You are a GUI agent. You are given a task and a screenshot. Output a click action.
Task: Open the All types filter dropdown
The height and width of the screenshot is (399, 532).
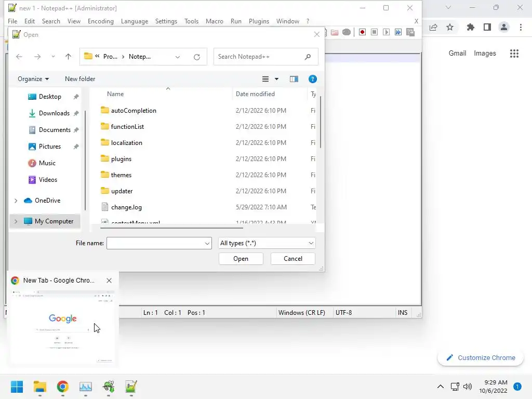(267, 243)
